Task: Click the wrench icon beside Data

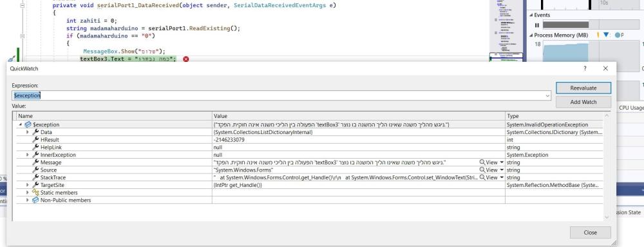Action: (35, 132)
